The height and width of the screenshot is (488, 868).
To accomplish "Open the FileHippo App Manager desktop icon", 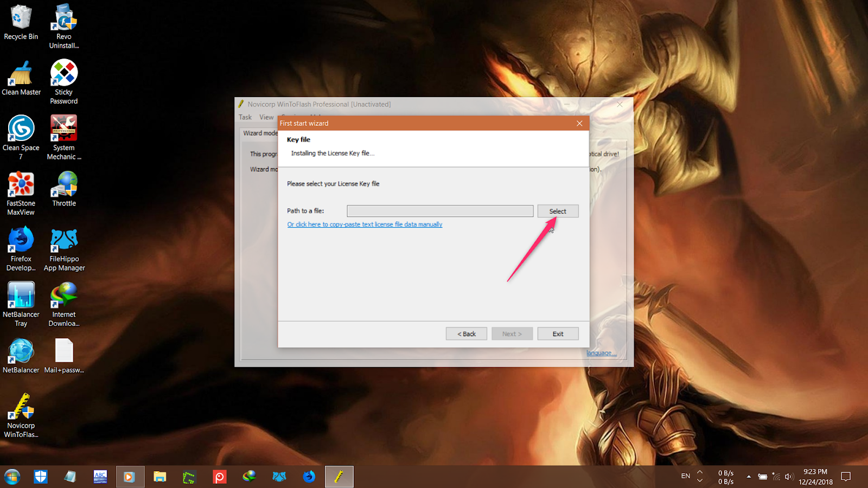I will click(x=64, y=248).
